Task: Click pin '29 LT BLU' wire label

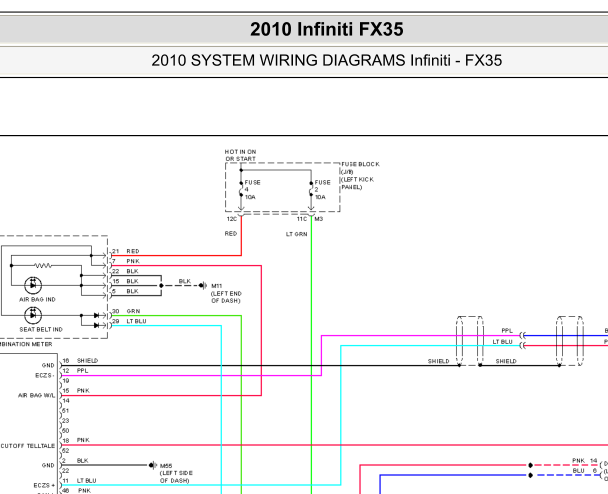Action: coord(129,321)
